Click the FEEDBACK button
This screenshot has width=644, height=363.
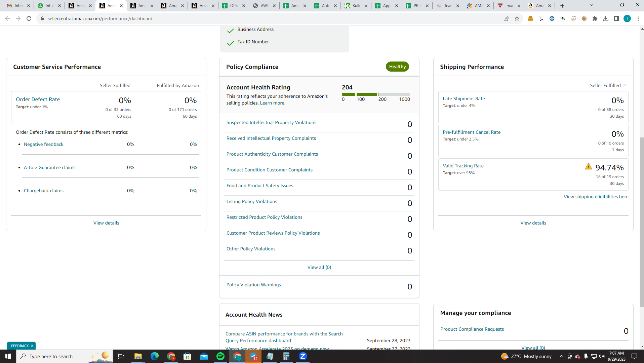point(19,346)
